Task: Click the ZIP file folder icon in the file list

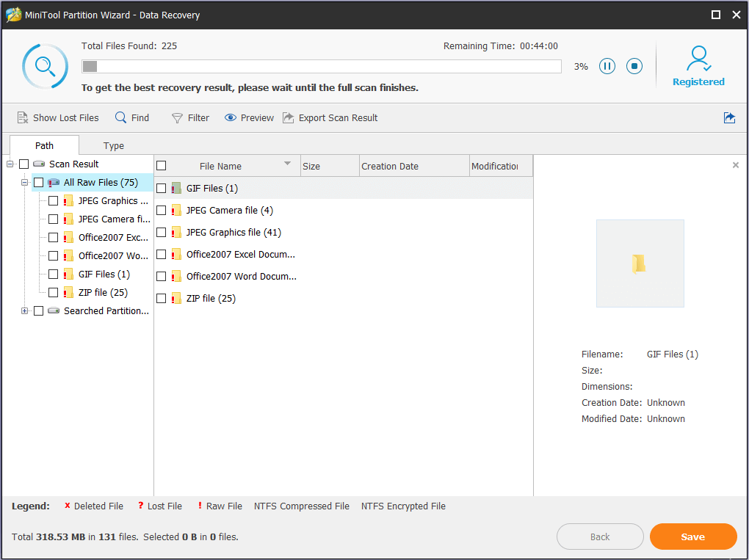Action: coord(176,299)
